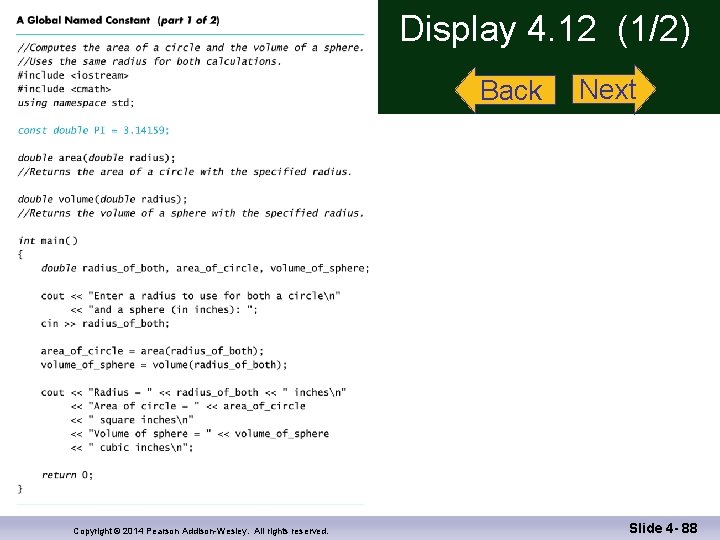Click the 'using namespace std;' line
Image resolution: width=720 pixels, height=540 pixels.
[x=76, y=103]
